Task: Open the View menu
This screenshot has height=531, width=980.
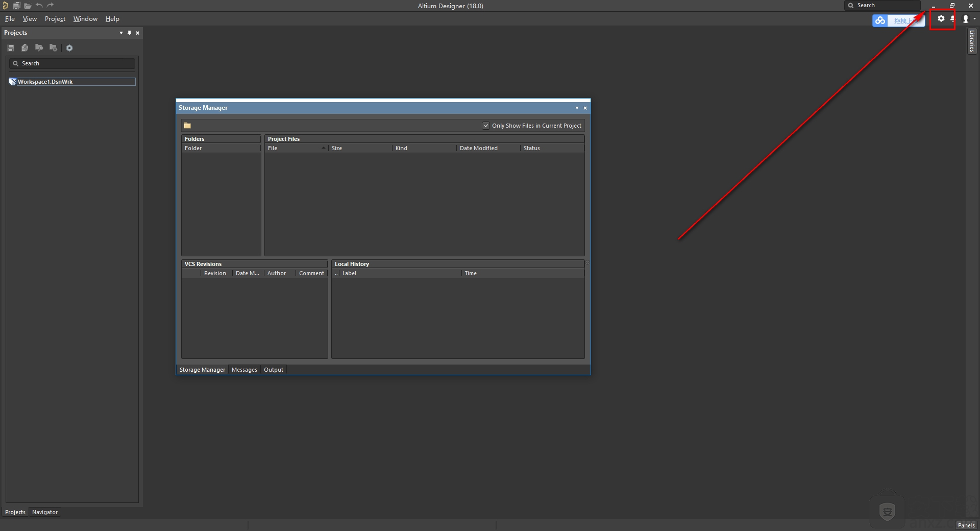Action: click(30, 19)
